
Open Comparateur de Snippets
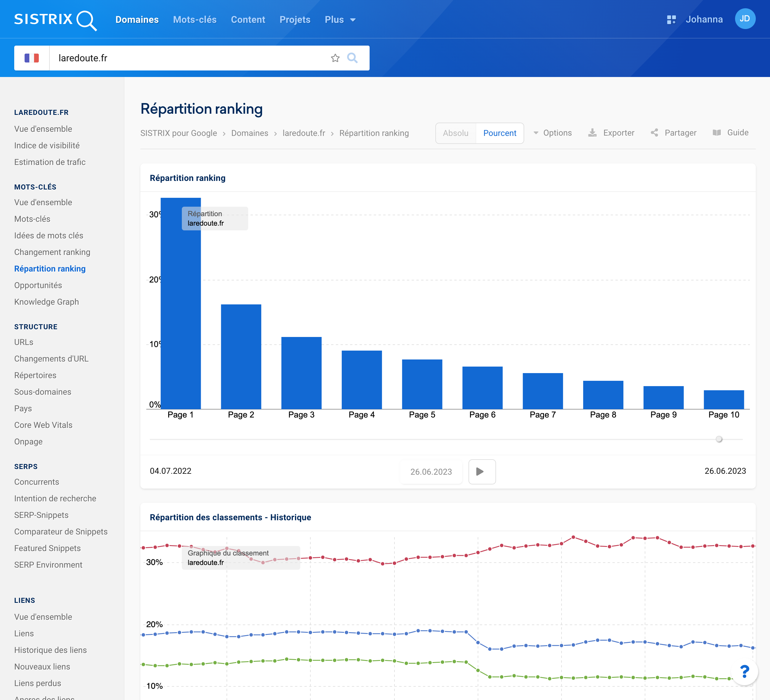pos(61,532)
